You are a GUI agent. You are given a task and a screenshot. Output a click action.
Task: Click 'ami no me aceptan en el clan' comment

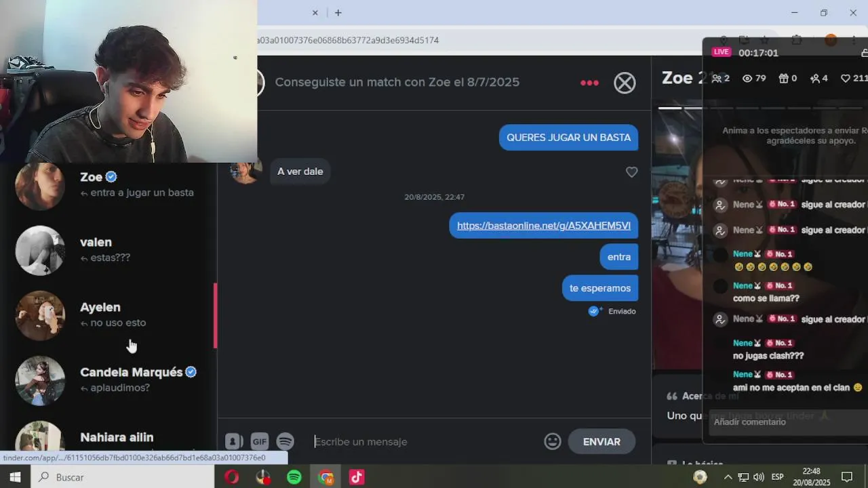[x=797, y=388]
